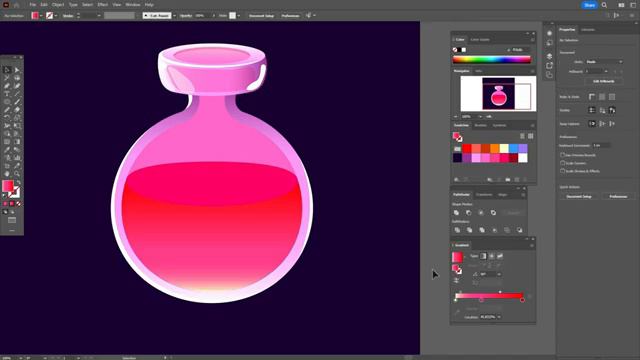640x360 pixels.
Task: Click Merge icon in Pathfinders row
Action: pos(482,230)
